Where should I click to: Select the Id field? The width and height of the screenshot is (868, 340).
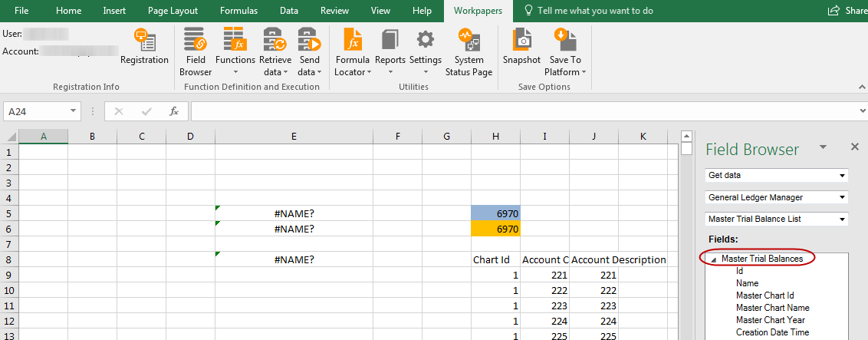click(740, 272)
